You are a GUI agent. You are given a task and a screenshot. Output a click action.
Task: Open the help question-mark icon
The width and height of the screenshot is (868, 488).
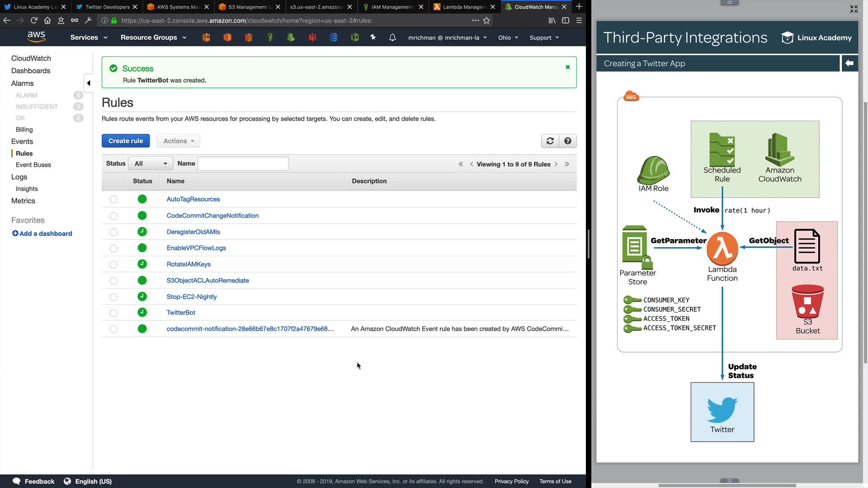(567, 141)
